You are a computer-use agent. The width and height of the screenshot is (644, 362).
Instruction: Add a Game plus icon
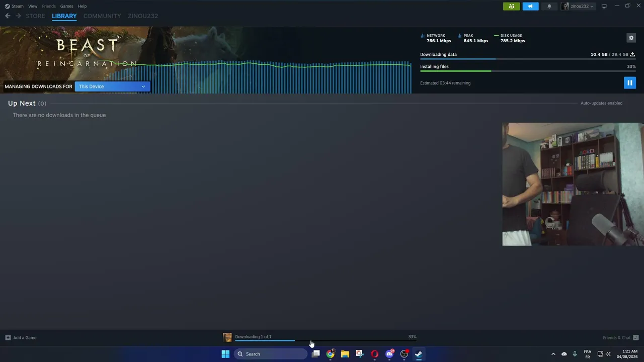click(x=8, y=337)
